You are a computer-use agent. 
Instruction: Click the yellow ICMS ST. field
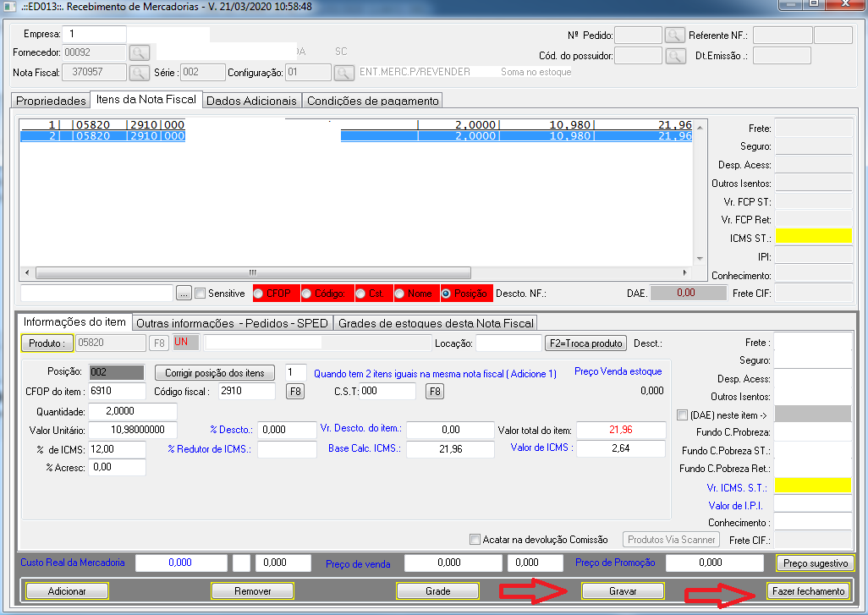(813, 237)
